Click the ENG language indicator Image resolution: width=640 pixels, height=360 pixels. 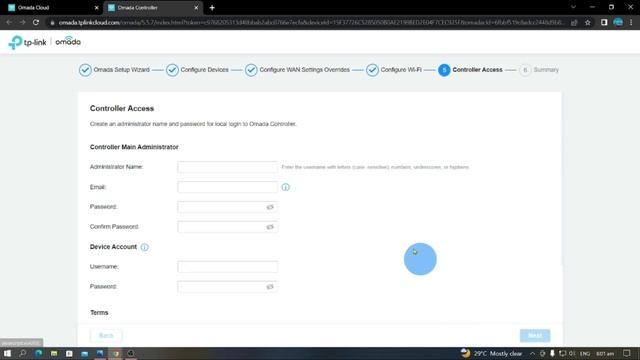pos(585,353)
